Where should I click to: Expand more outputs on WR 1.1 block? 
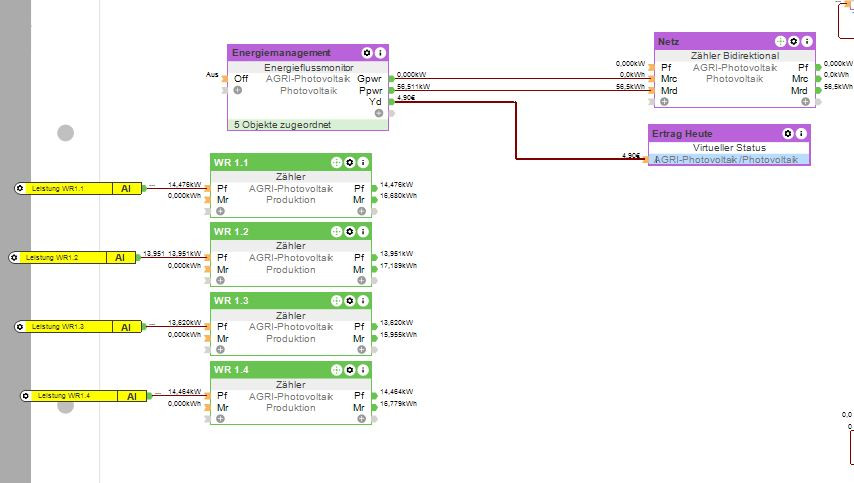tap(362, 211)
